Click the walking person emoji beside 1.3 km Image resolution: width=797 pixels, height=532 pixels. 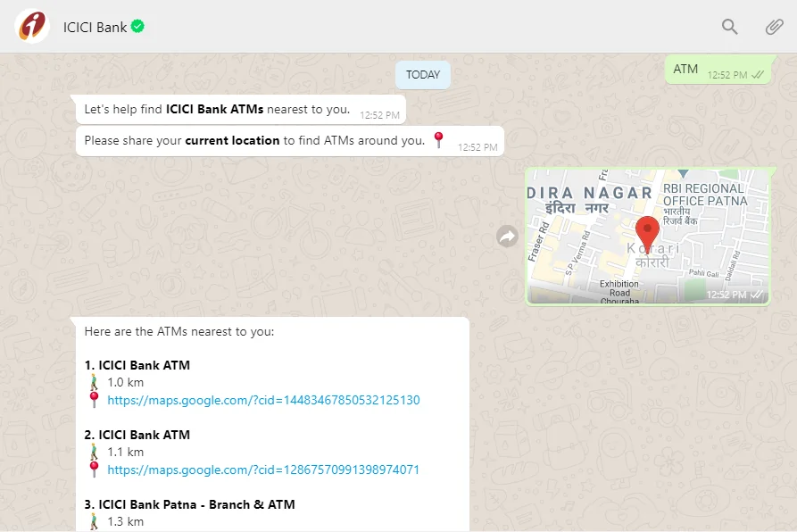94,521
